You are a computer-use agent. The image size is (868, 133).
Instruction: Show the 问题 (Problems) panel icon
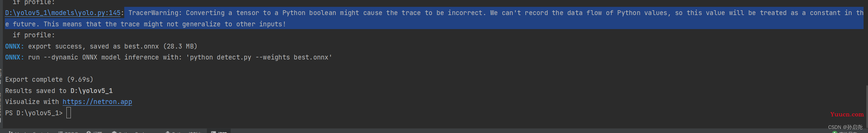[88, 132]
